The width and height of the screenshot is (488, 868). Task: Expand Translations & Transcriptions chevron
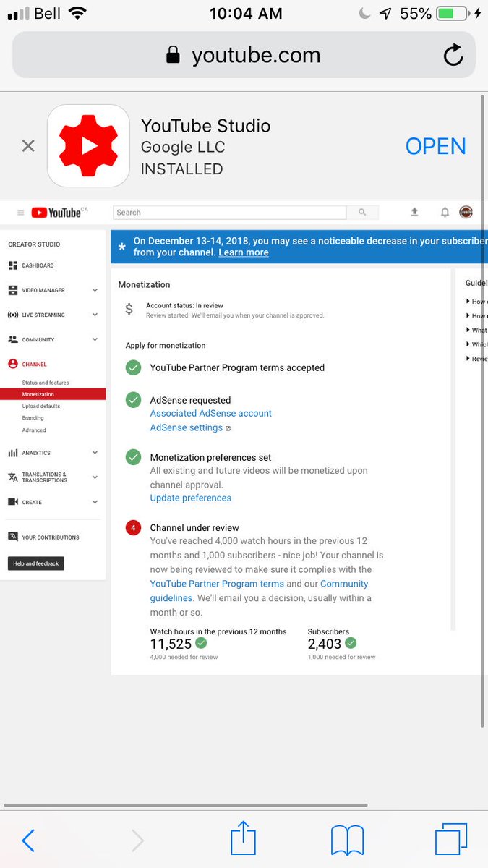coord(95,477)
